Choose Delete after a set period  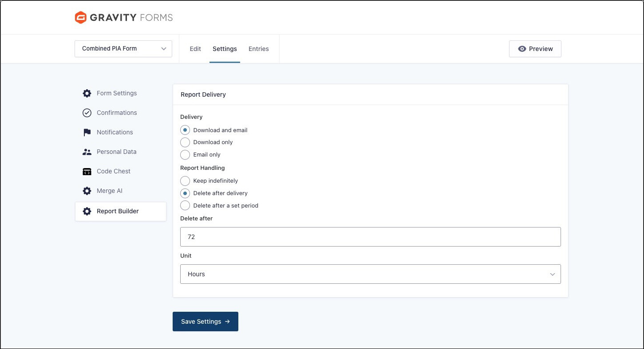[185, 206]
